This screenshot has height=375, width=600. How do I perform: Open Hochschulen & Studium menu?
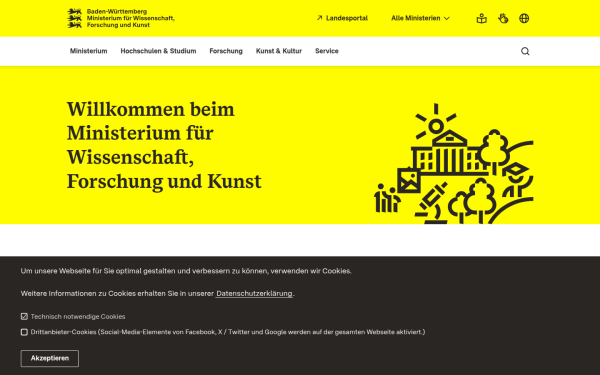pos(158,51)
